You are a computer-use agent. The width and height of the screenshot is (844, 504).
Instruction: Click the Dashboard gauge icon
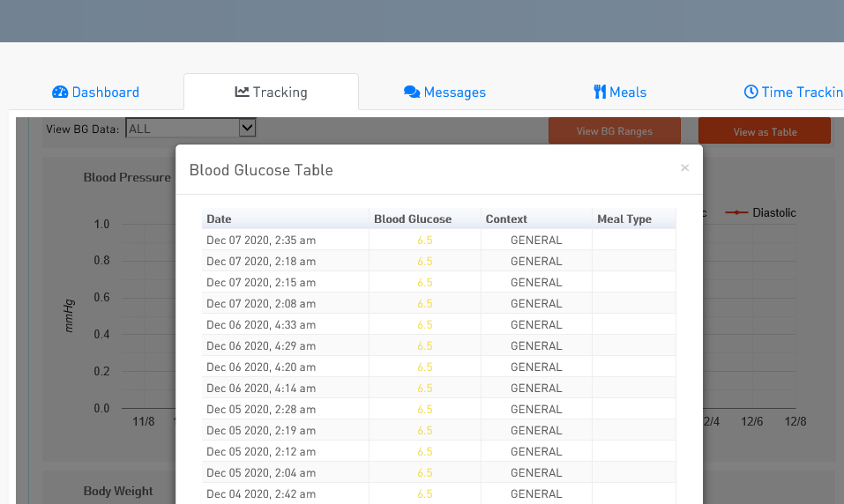pyautogui.click(x=60, y=93)
